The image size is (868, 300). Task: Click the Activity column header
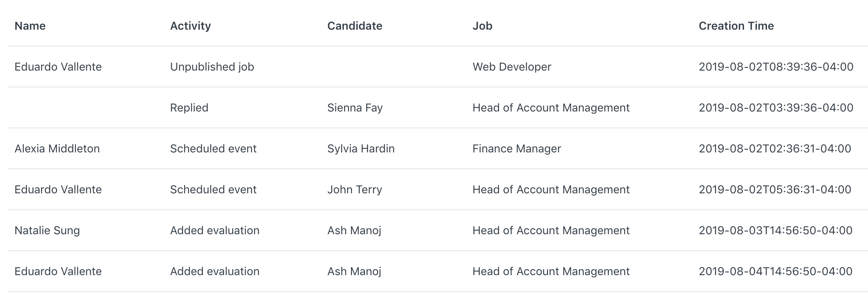(x=191, y=26)
